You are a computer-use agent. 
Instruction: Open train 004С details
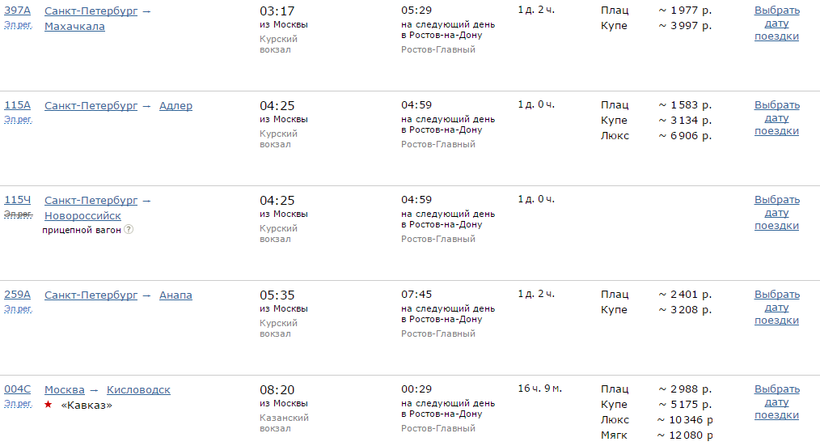coord(18,390)
